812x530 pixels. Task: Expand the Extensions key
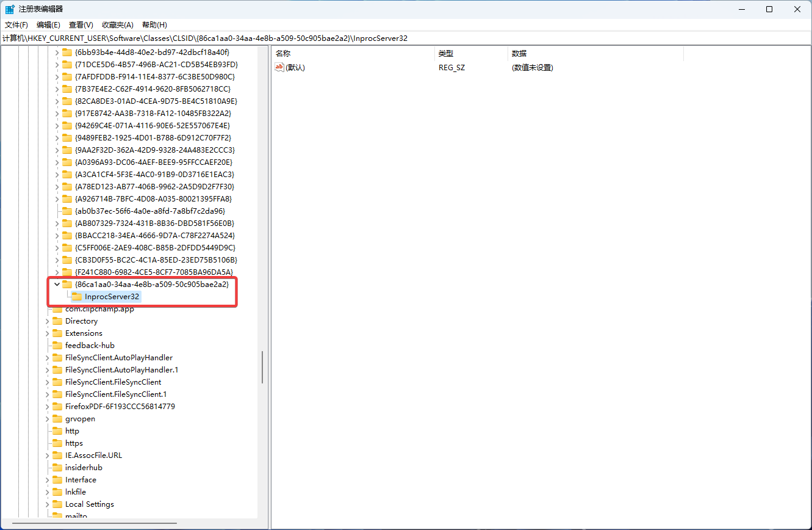pyautogui.click(x=48, y=333)
